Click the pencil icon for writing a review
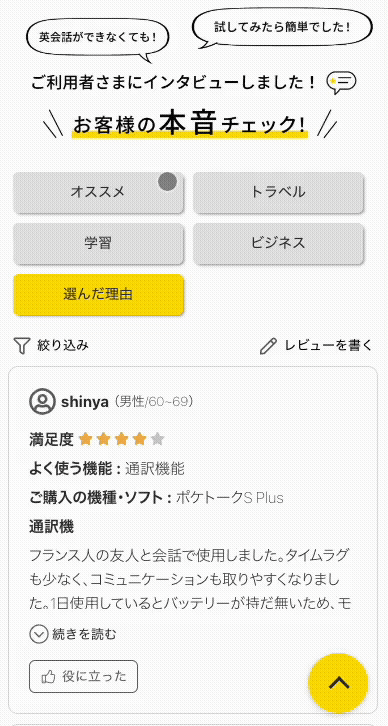Image resolution: width=388 pixels, height=726 pixels. (x=268, y=345)
